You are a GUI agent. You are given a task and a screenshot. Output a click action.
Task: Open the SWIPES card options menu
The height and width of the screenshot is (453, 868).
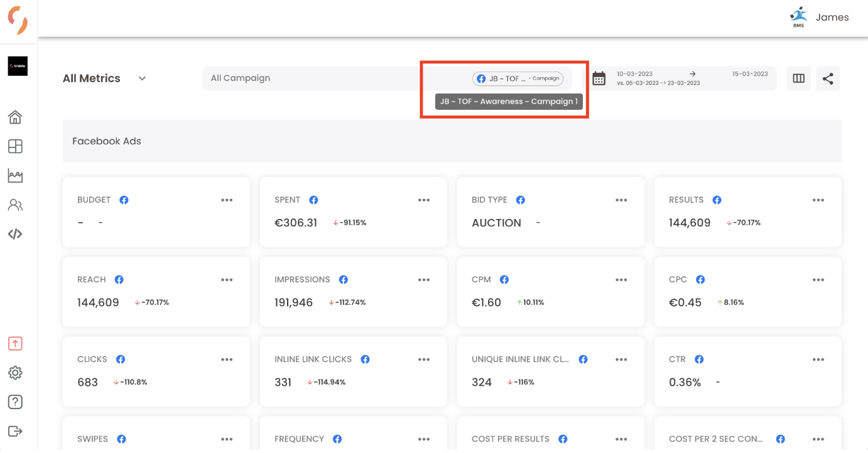(227, 439)
